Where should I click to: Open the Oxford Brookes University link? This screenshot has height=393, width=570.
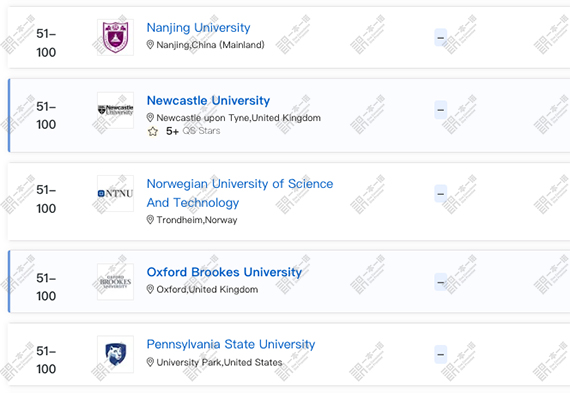[x=224, y=272]
